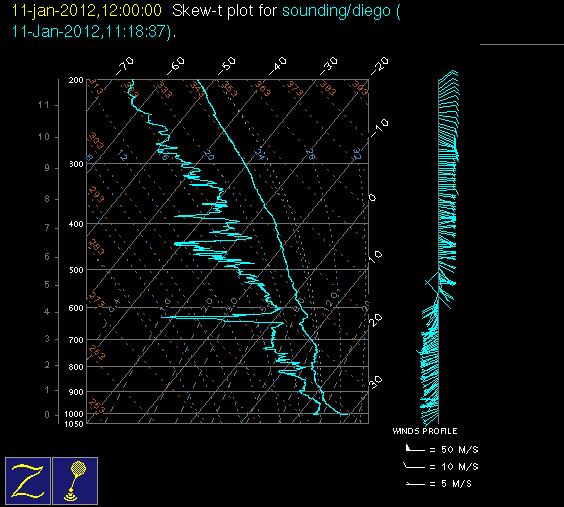The width and height of the screenshot is (564, 507).
Task: Click the '9' km altitude tick label
Action: (47, 168)
